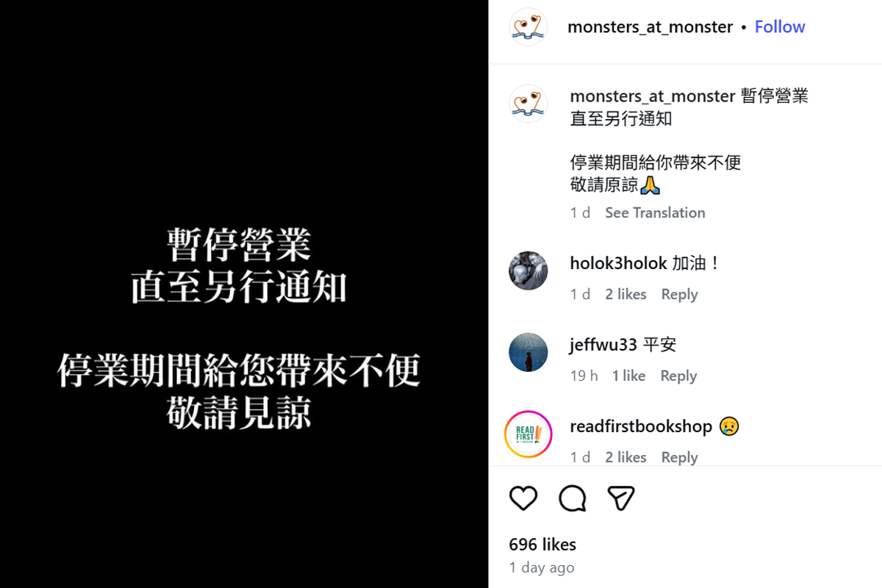The width and height of the screenshot is (882, 588).
Task: View the 696 likes list
Action: pos(542,545)
